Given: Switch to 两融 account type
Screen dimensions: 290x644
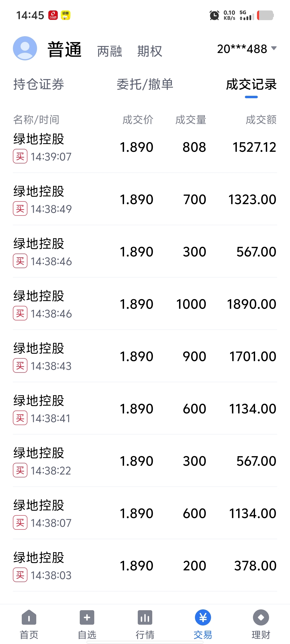Looking at the screenshot, I should 110,51.
